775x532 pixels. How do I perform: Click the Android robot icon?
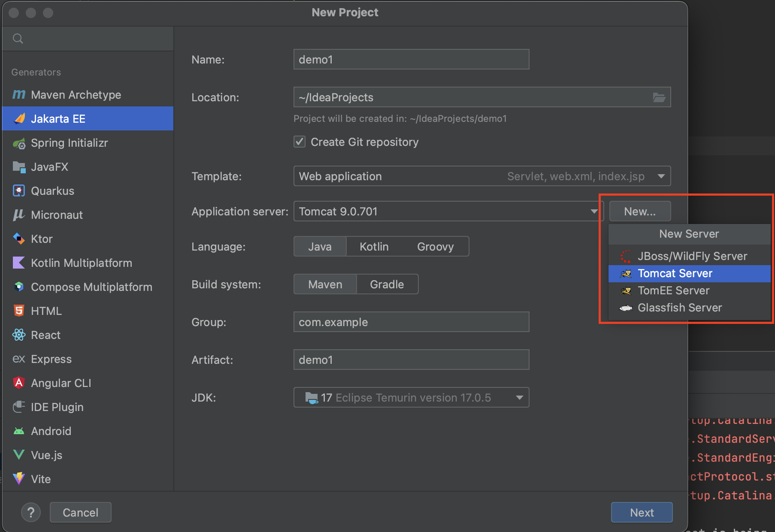(19, 431)
